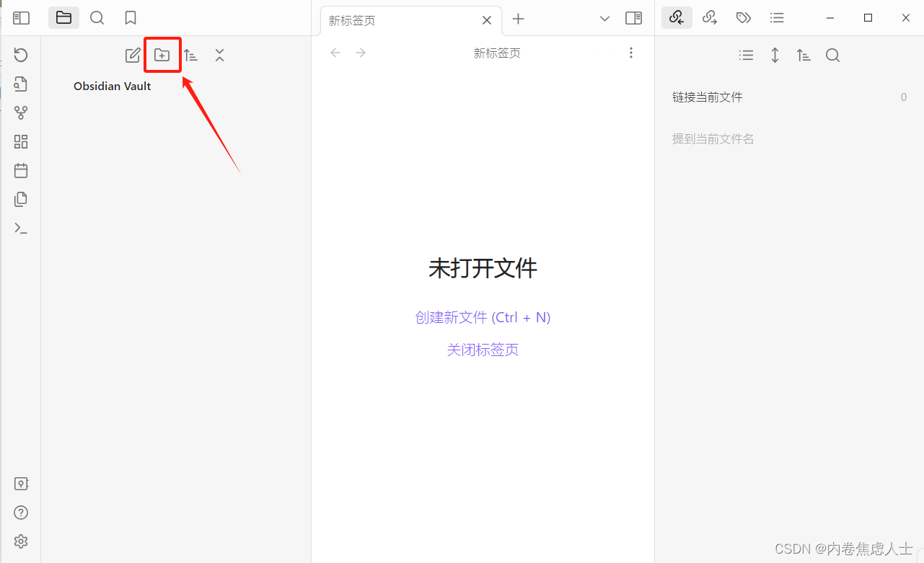Viewport: 924px width, 563px height.
Task: Add a new tab with plus icon
Action: coord(518,19)
